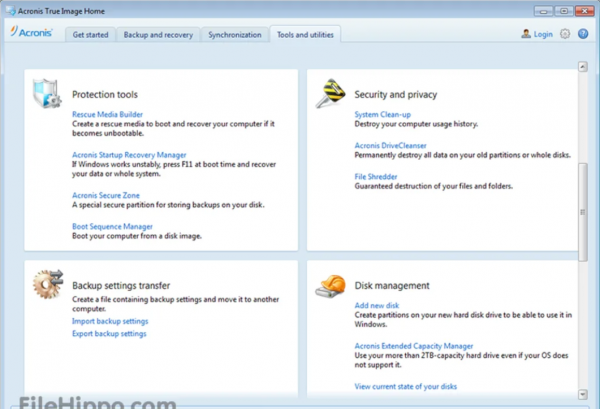Choose Add new disk
Screen dimensions: 600x409
[x=376, y=305]
